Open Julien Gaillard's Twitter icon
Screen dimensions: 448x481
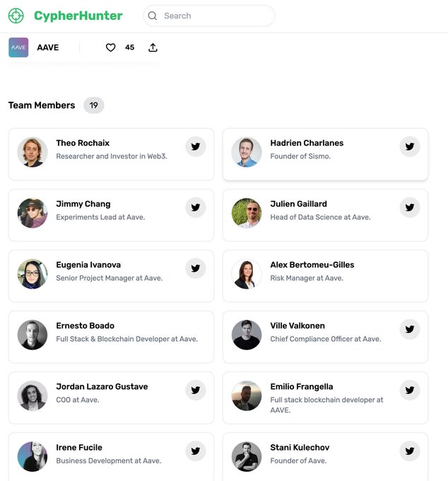pyautogui.click(x=410, y=207)
